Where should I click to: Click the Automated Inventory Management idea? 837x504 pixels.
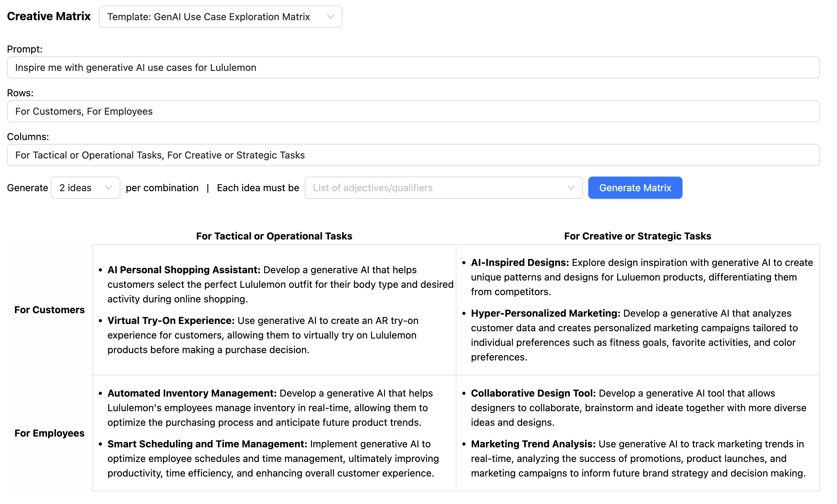[x=192, y=393]
